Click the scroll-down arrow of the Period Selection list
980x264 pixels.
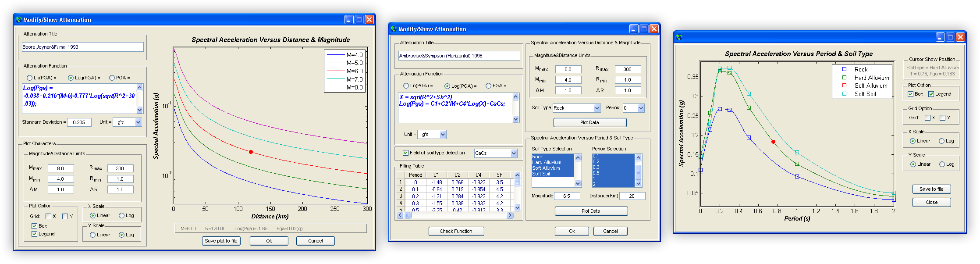click(638, 184)
